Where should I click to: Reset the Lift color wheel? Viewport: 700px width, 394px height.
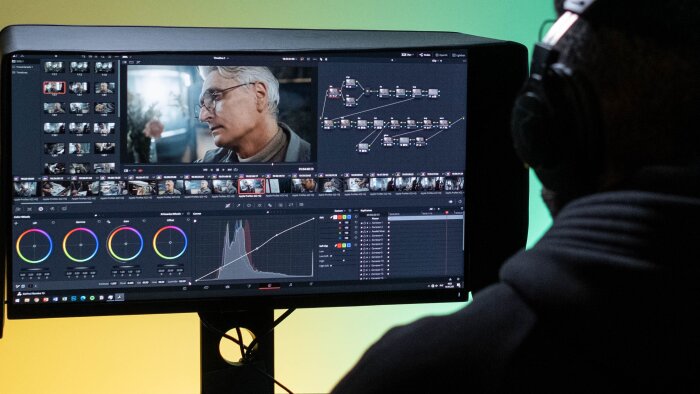pyautogui.click(x=53, y=222)
